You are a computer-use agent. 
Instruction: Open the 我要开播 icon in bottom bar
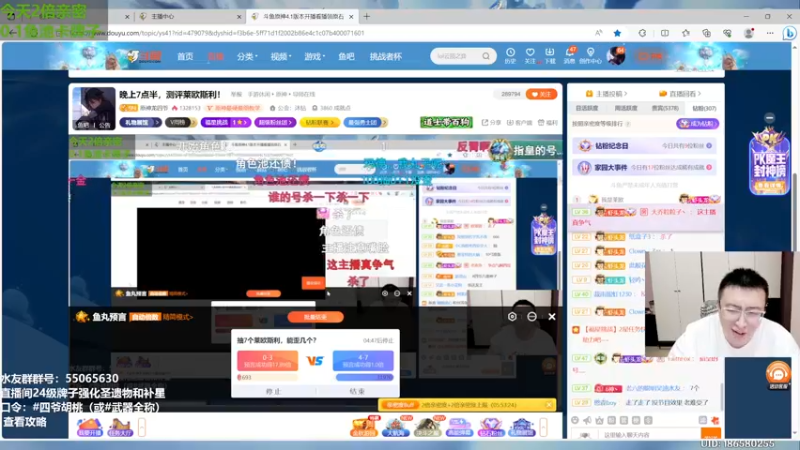coord(90,427)
